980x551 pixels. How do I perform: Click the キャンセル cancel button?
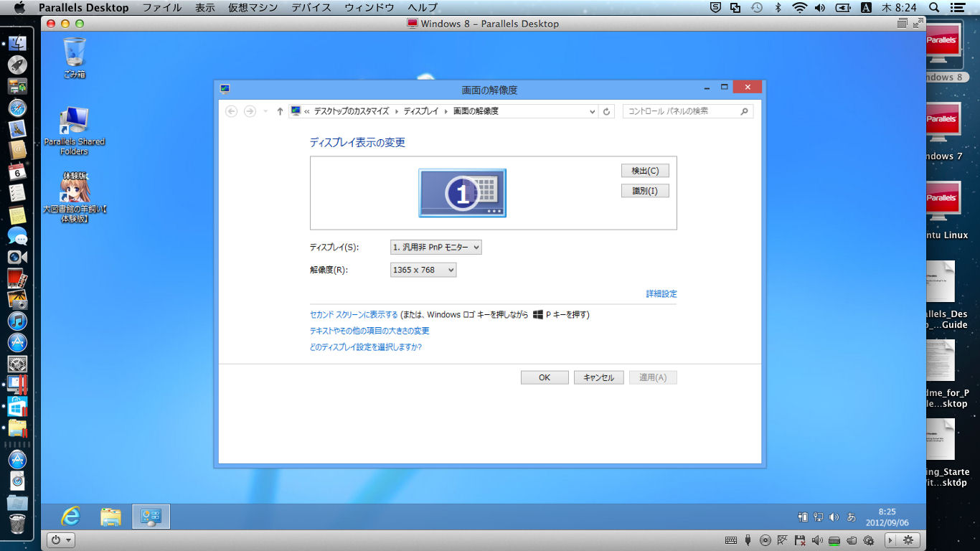(599, 377)
